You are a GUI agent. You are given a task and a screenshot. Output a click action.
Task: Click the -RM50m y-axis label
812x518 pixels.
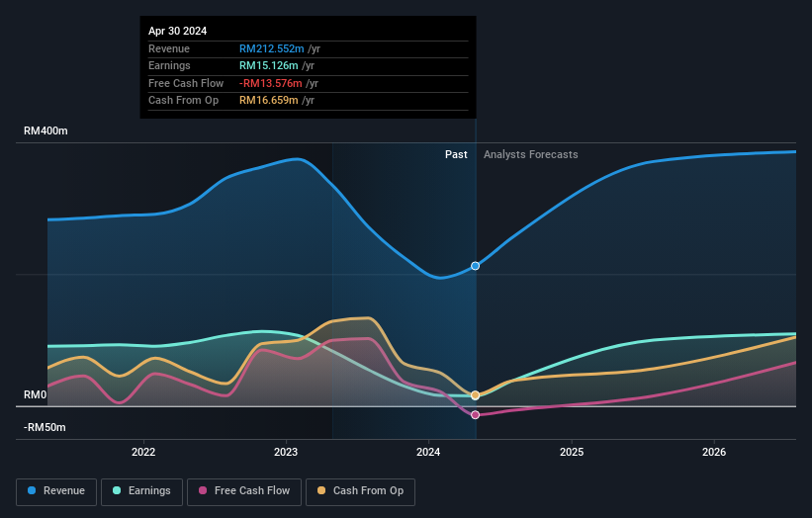[45, 427]
